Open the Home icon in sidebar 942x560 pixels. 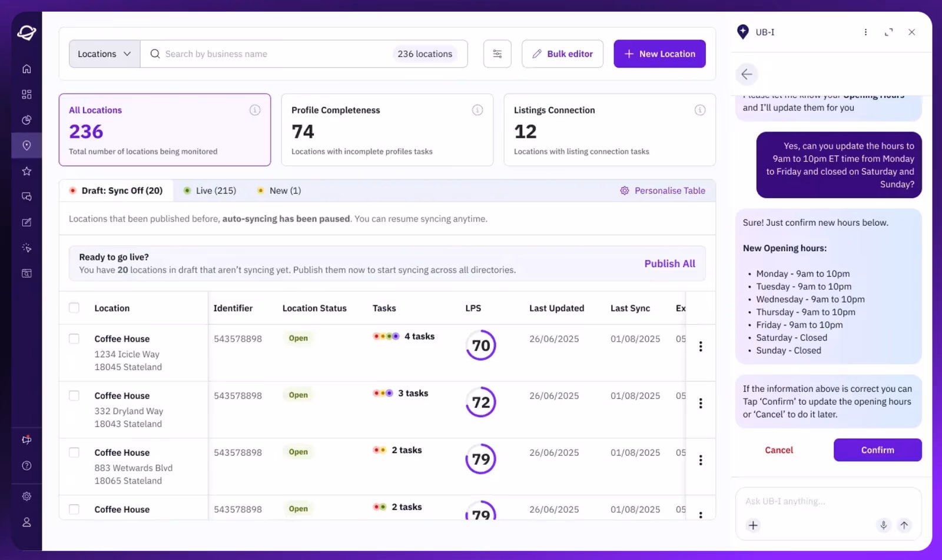[26, 69]
